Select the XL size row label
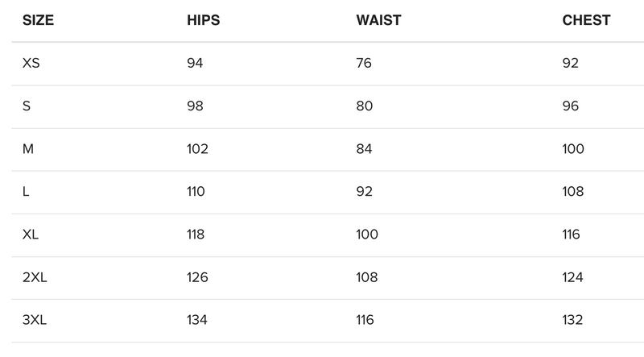The image size is (644, 357). pyautogui.click(x=31, y=235)
